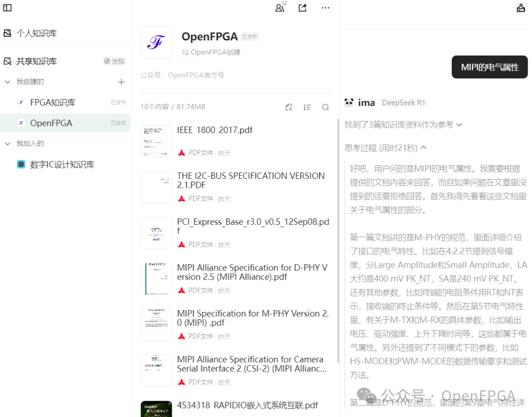This screenshot has width=532, height=417.
Task: Click the ima panda avatar icon
Action: 349,102
